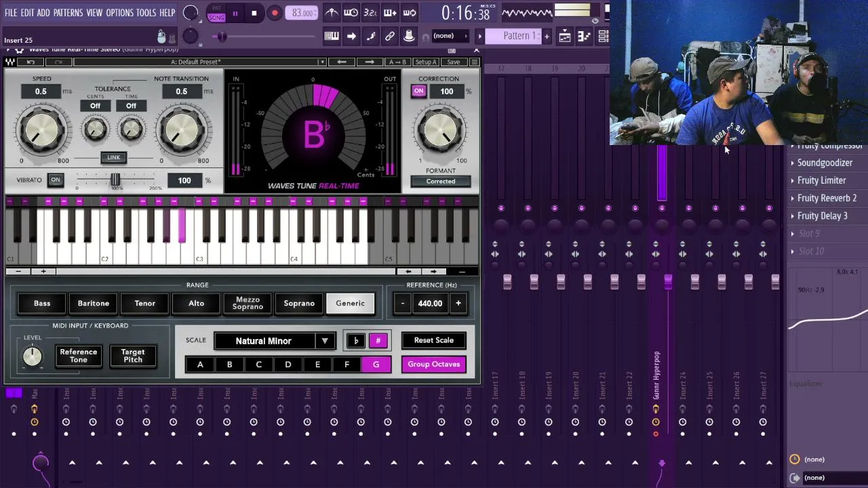Toggle the sharp notation button

[378, 341]
